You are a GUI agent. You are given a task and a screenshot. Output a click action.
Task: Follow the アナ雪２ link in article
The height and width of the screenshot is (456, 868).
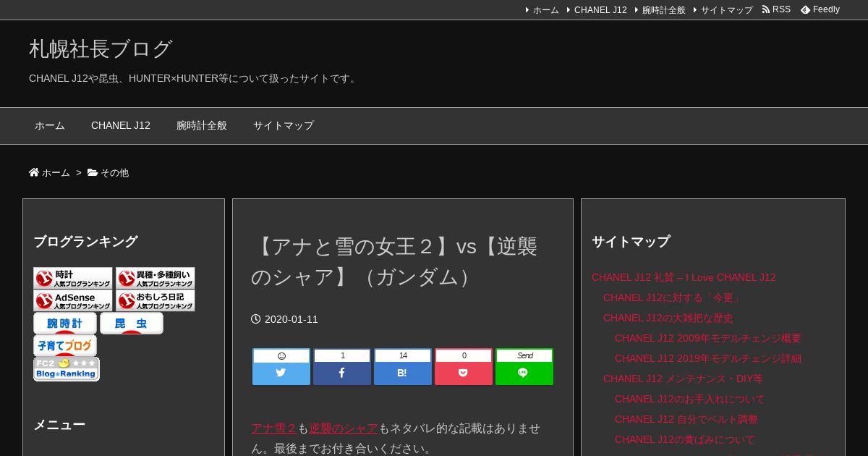coord(274,428)
